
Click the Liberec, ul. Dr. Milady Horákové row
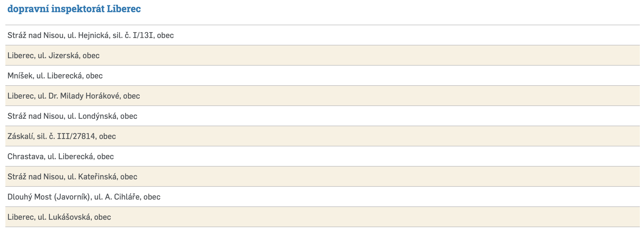[x=74, y=96]
